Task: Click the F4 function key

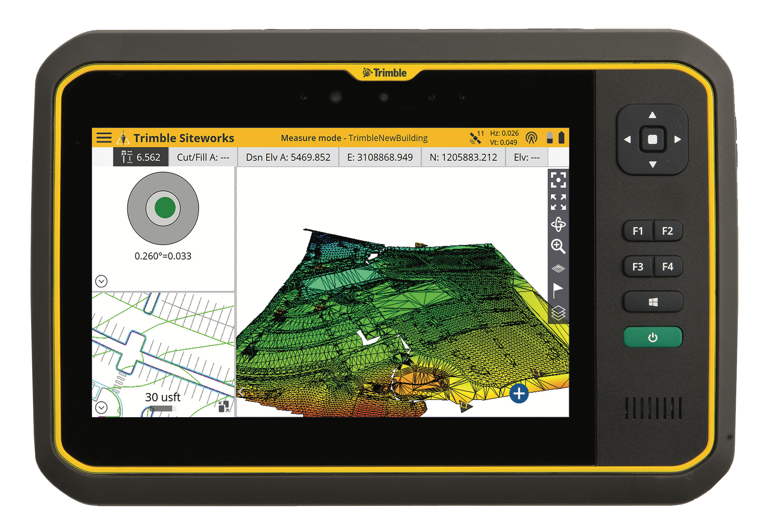Action: 668,267
